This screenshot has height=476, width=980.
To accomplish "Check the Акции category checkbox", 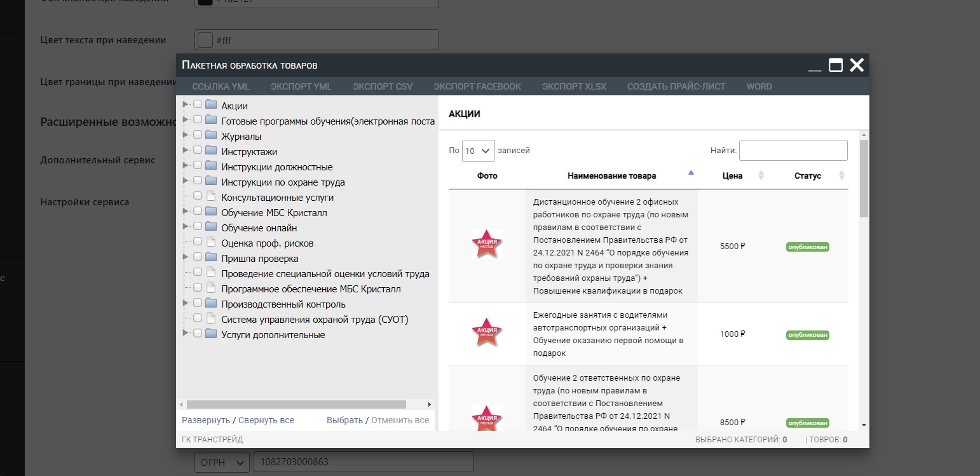I will pos(198,104).
